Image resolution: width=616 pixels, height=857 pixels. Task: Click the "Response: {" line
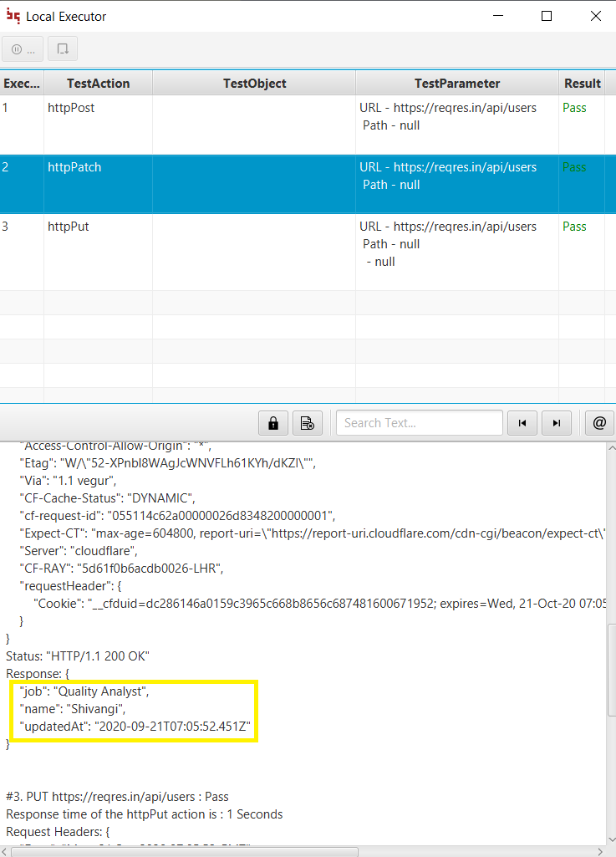37,673
